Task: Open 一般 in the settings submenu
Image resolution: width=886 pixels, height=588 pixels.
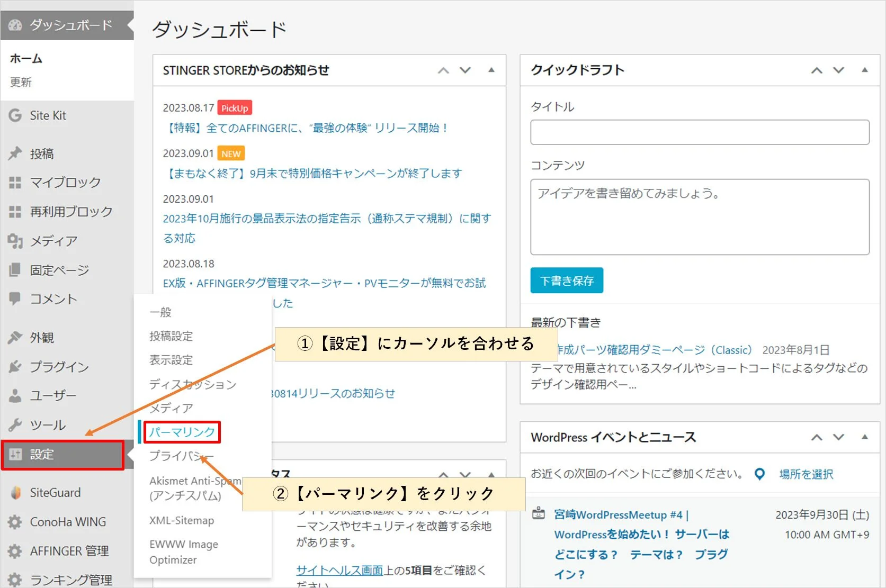Action: pos(160,312)
